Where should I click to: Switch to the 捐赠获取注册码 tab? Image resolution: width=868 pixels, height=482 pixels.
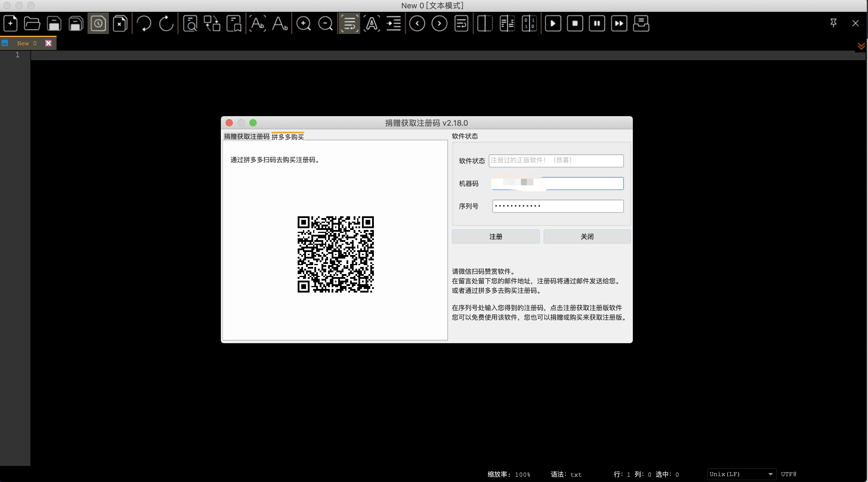(247, 136)
